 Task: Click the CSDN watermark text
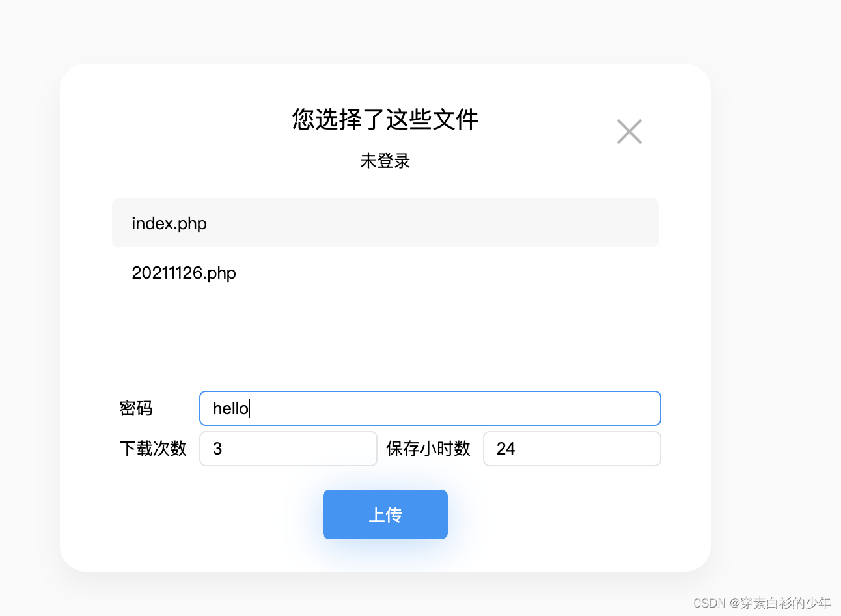tap(710, 603)
